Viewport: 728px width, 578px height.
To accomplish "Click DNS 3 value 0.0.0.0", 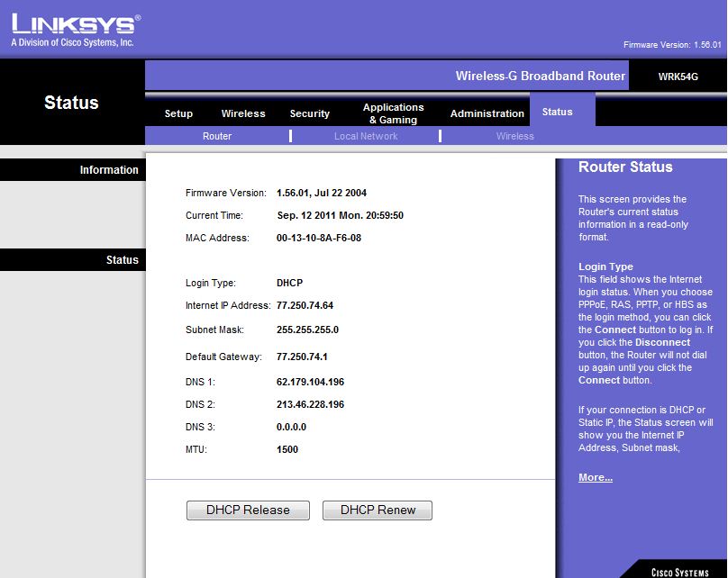I will click(291, 427).
